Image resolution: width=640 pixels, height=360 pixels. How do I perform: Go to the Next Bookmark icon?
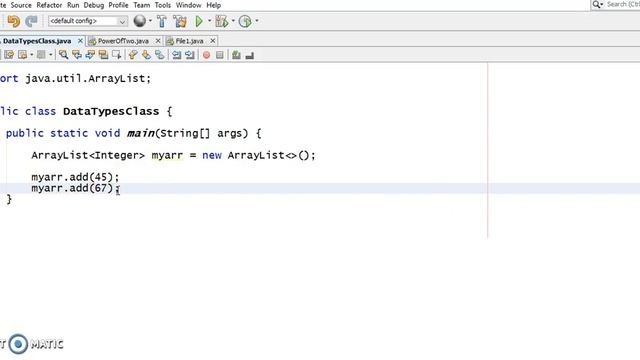(146, 55)
